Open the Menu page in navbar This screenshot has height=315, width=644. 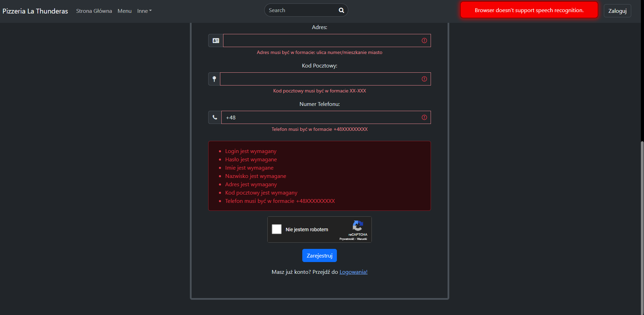[125, 11]
